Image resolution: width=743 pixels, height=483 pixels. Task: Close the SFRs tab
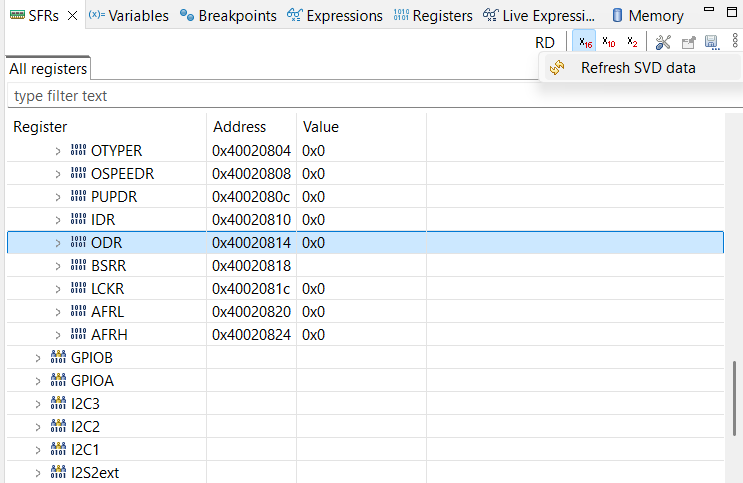72,16
